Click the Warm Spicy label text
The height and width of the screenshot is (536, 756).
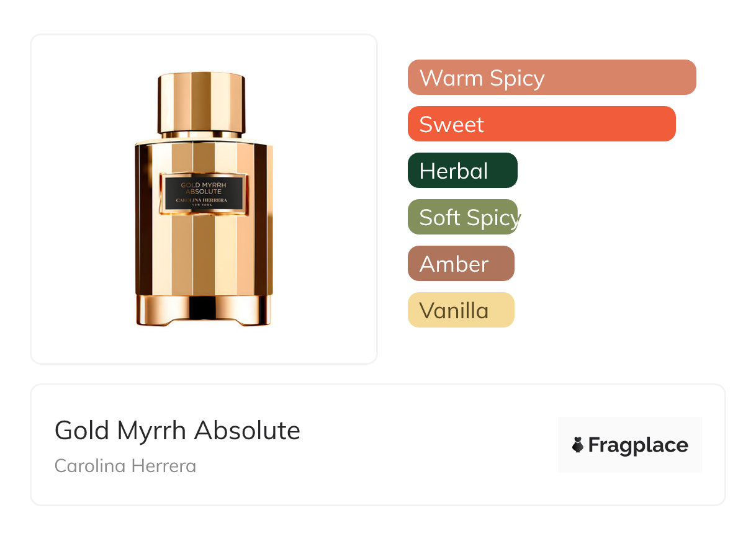[482, 78]
